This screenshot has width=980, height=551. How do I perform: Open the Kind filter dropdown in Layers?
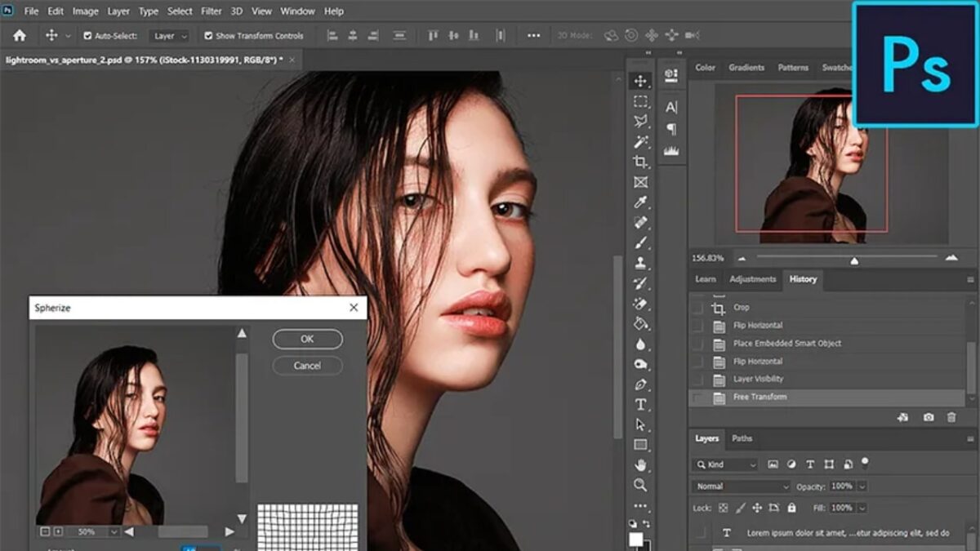(x=725, y=464)
